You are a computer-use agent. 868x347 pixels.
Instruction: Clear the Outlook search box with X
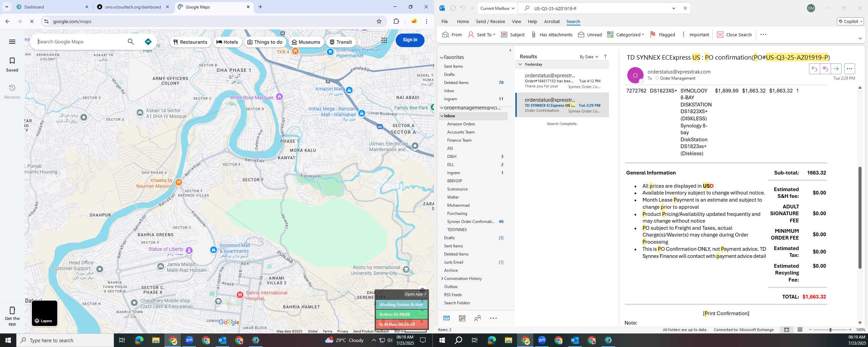tap(685, 8)
